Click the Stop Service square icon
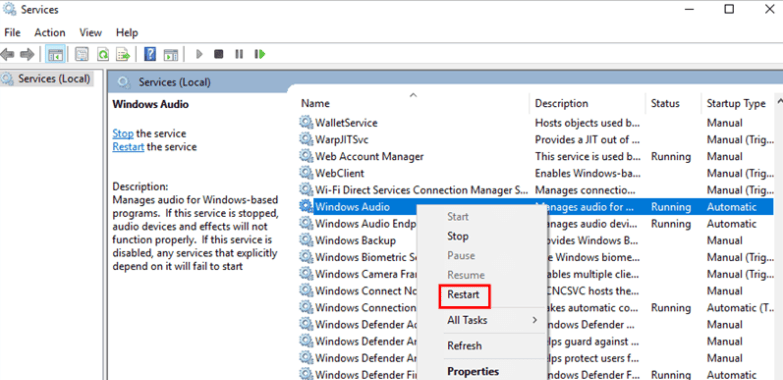The width and height of the screenshot is (783, 380). point(219,54)
